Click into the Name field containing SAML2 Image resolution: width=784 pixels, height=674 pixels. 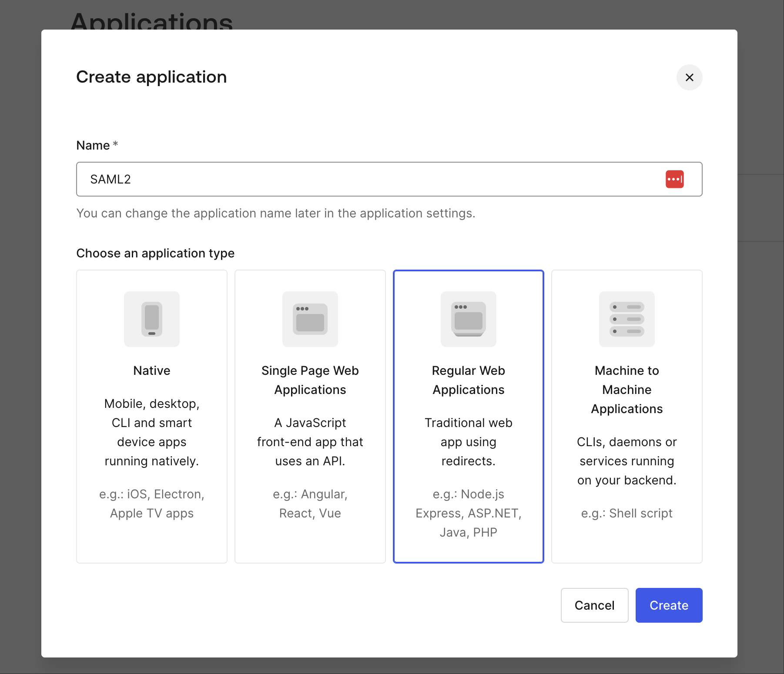(x=370, y=179)
